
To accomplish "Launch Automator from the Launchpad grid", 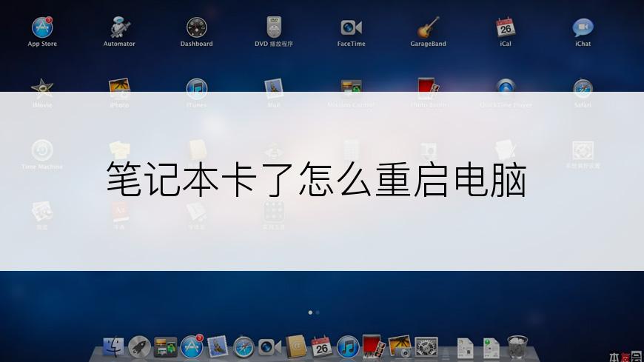I will point(119,28).
